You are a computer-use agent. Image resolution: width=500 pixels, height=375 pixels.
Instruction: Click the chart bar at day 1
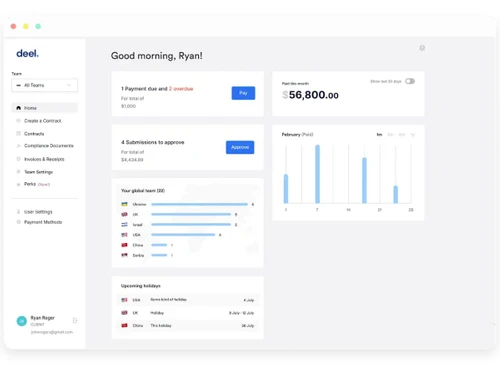click(x=286, y=189)
